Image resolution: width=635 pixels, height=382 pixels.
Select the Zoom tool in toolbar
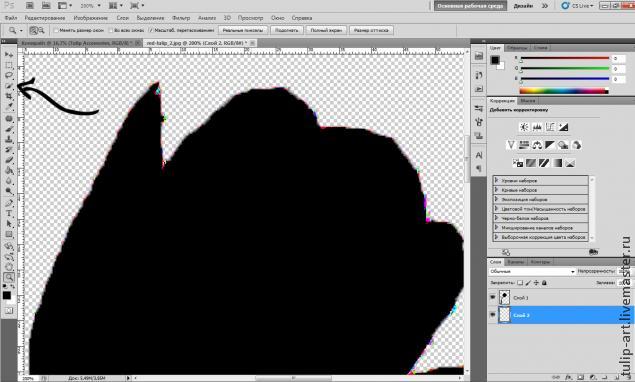tap(9, 277)
